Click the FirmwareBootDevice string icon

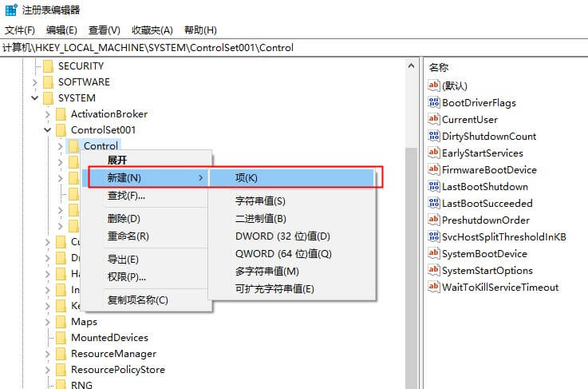[x=434, y=170]
